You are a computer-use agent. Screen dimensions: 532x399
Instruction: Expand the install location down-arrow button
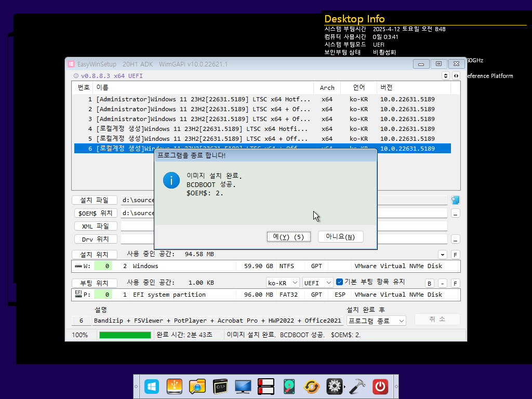point(443,255)
